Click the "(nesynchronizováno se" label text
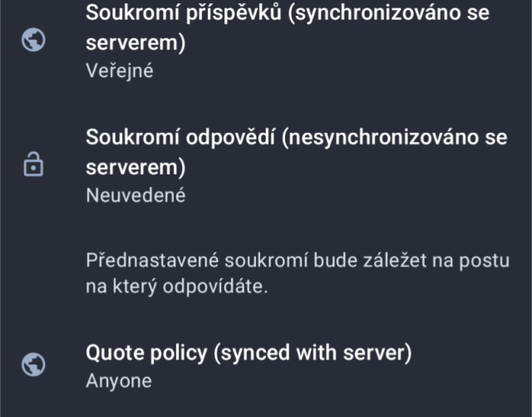This screenshot has width=532, height=417. click(394, 138)
